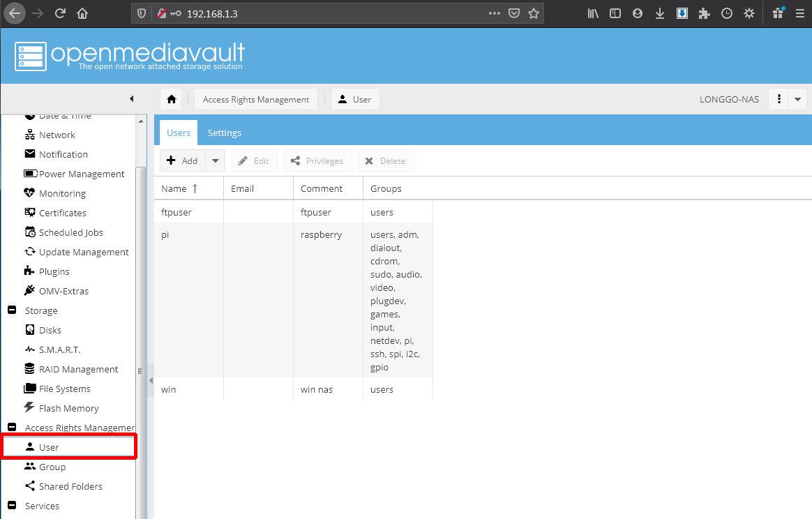This screenshot has height=519, width=812.
Task: Save page to Pocket icon
Action: tap(513, 13)
